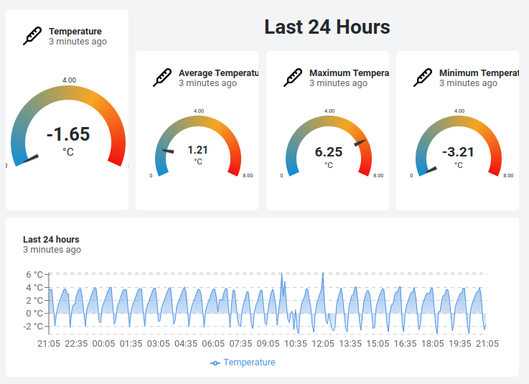Click the needle on the Minimum Temperature gauge

point(430,170)
